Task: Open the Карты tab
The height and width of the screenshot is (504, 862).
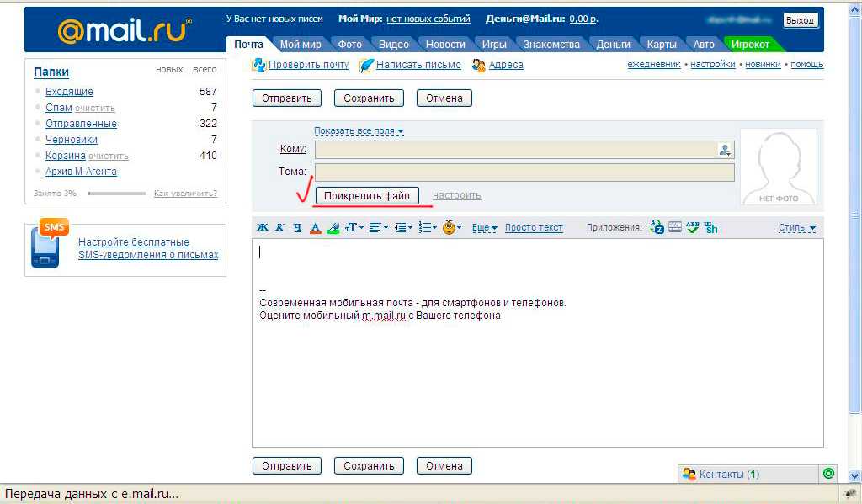Action: (x=662, y=44)
